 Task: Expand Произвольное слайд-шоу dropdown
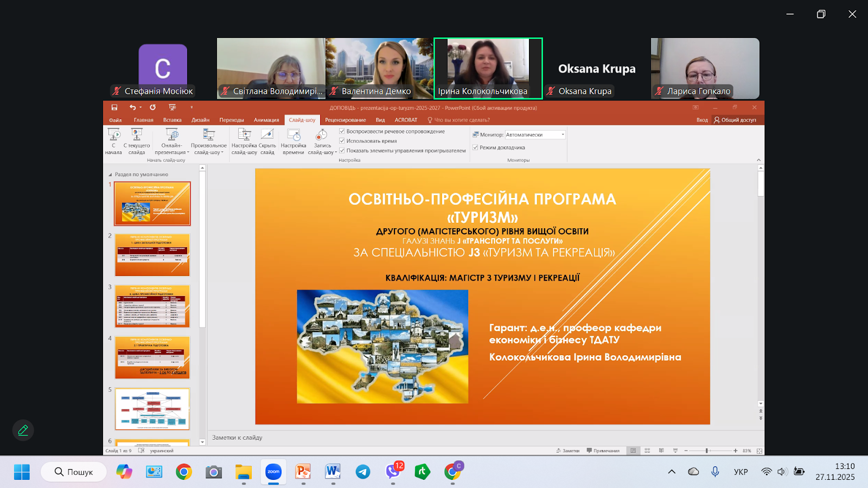pyautogui.click(x=209, y=149)
